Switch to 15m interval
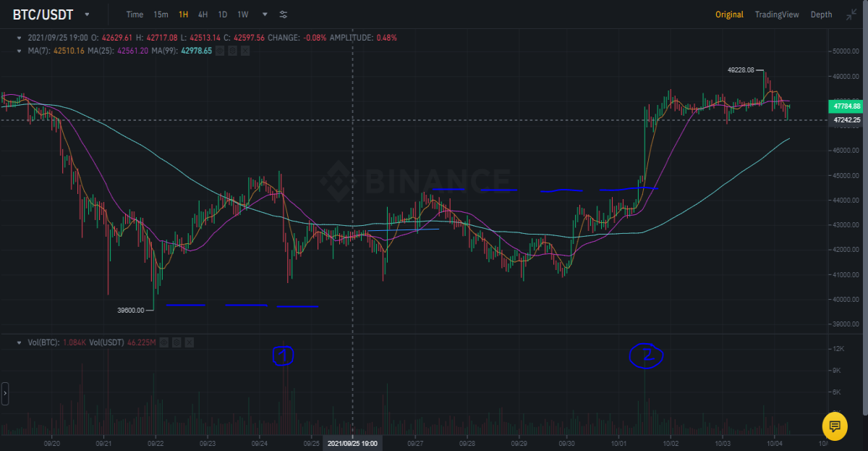Viewport: 868px width, 451px height. 161,14
